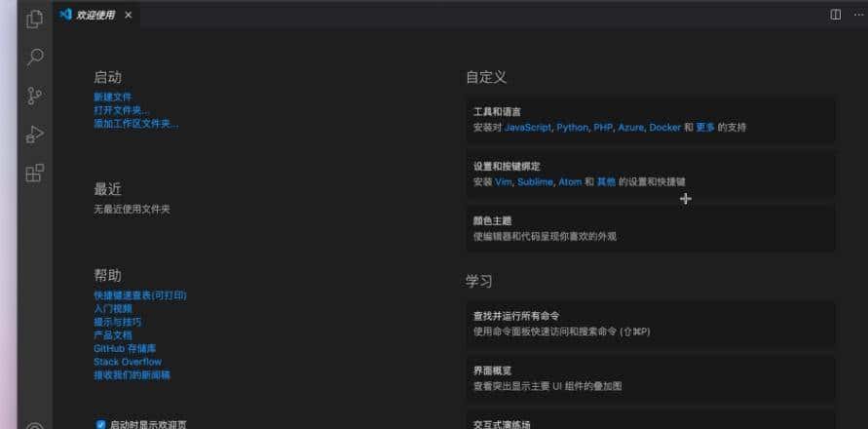Install Docker support link
This screenshot has width=868, height=429.
click(x=664, y=128)
